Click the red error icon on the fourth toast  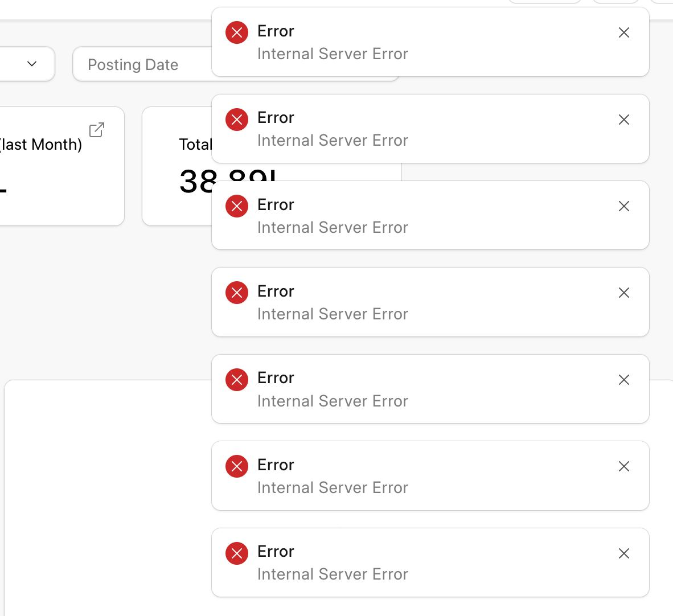pyautogui.click(x=236, y=293)
